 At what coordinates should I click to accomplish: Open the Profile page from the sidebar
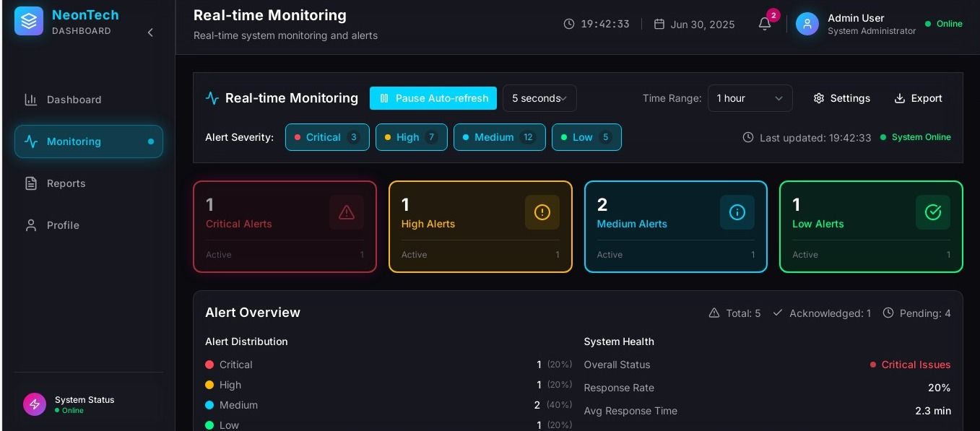[x=63, y=225]
